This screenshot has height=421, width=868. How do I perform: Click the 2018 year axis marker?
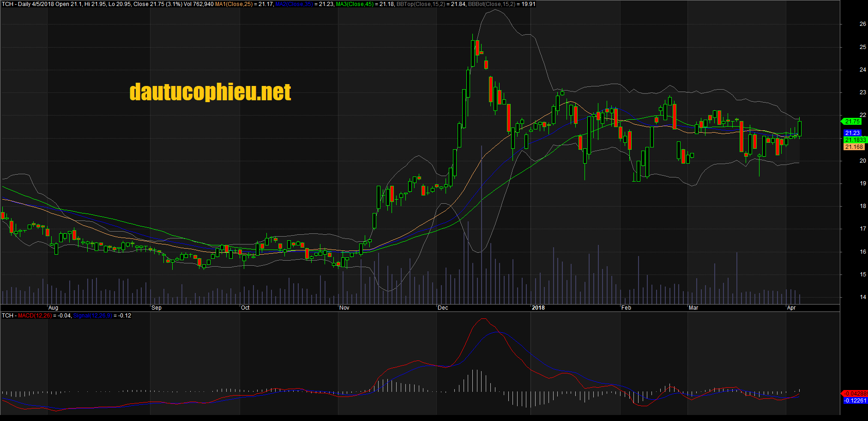click(538, 308)
